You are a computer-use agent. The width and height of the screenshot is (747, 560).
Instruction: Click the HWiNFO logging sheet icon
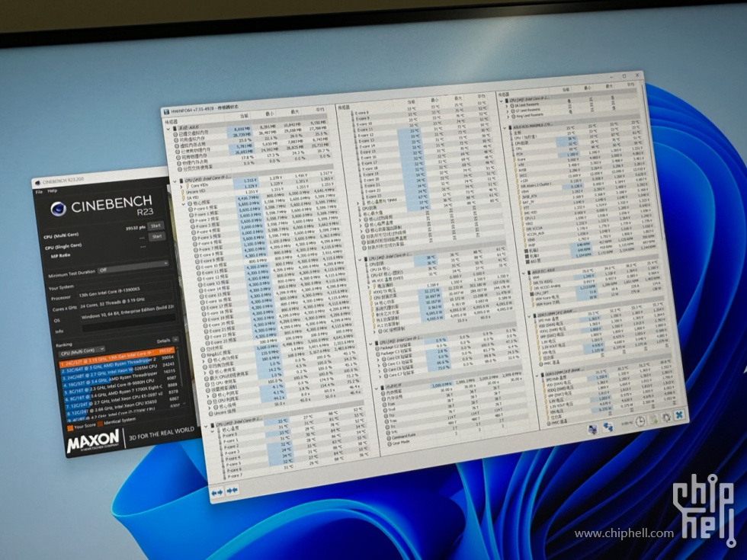pyautogui.click(x=653, y=419)
